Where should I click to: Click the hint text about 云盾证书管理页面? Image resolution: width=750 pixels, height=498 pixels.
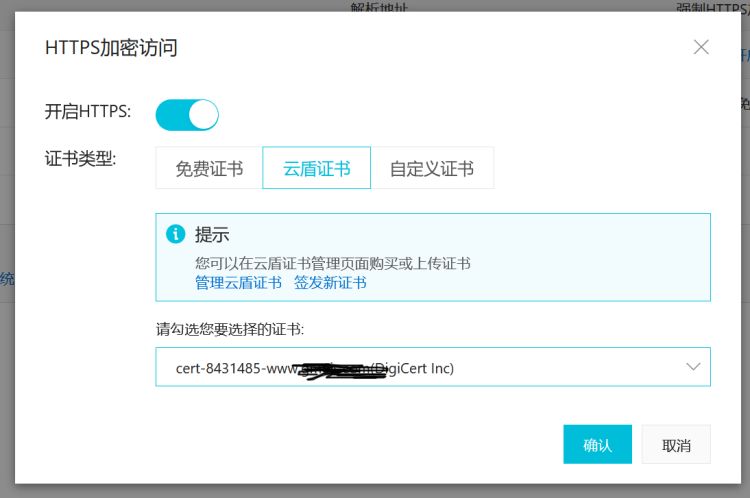(332, 263)
